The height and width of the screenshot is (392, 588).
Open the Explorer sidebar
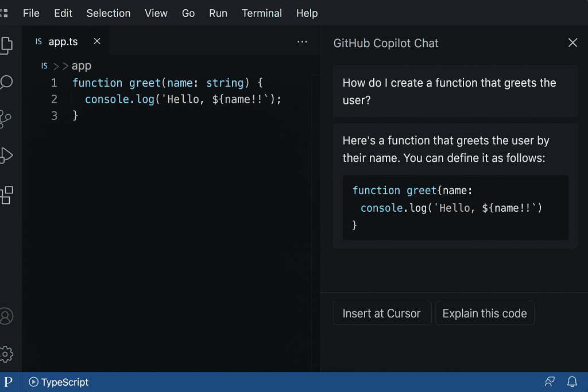coord(6,45)
